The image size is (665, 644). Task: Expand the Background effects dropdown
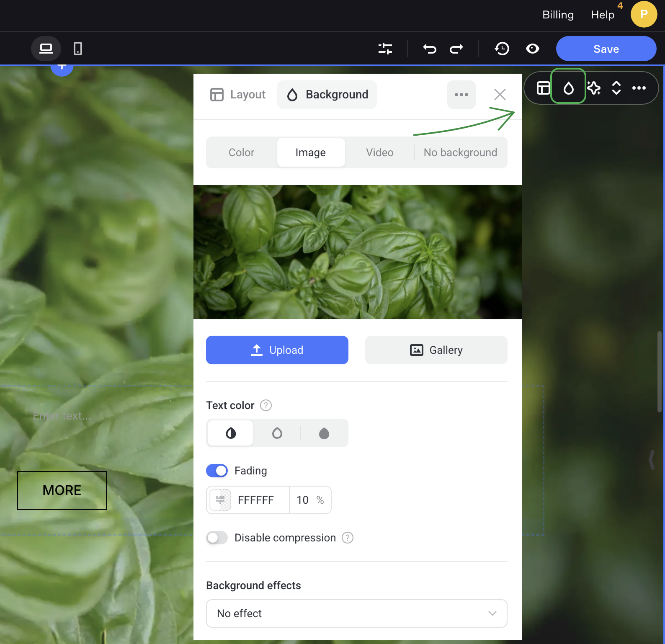[x=356, y=613]
